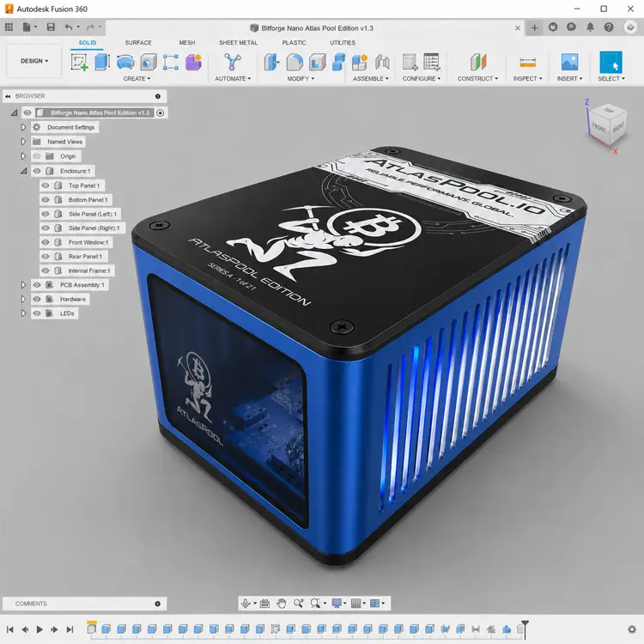Viewport: 644px width, 644px height.
Task: Toggle visibility of Internal Frame:1
Action: point(46,270)
